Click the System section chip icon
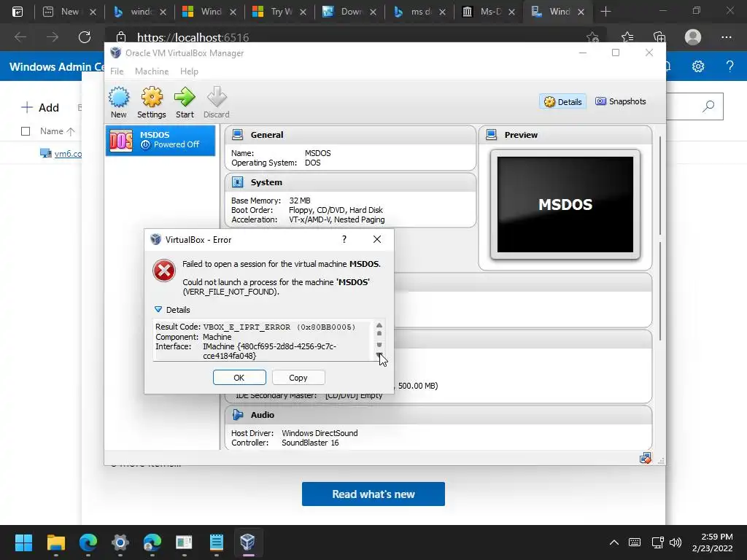Screen dimensions: 747x560 (238, 182)
